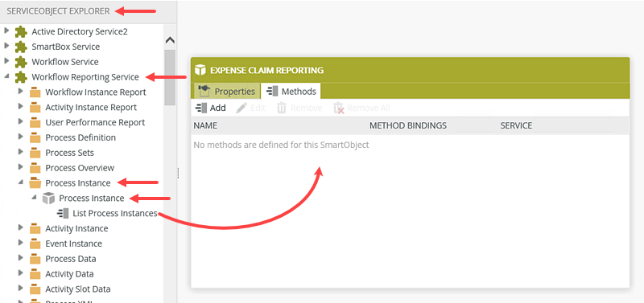This screenshot has width=644, height=303.
Task: Expand the Event Instance folder
Action: coord(21,243)
